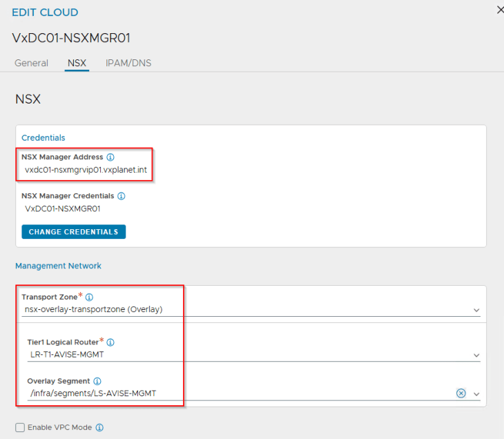Viewport: 504px width, 439px height.
Task: Select the NSX tab
Action: (77, 63)
